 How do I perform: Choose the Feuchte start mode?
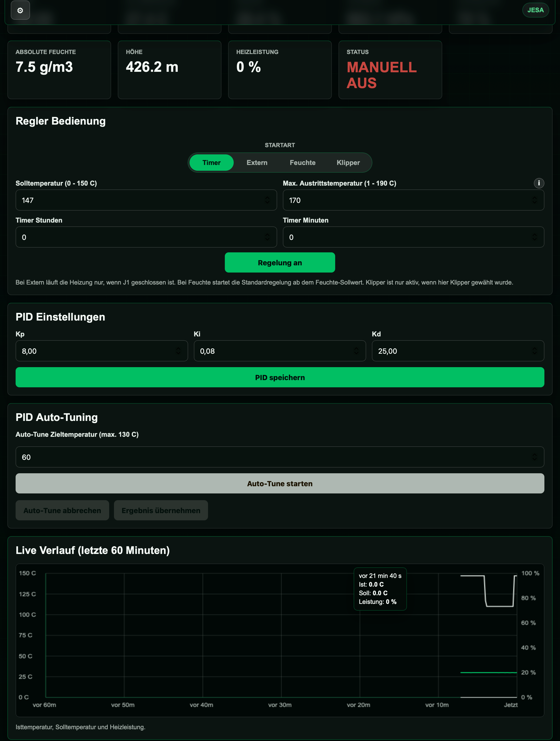[x=302, y=163]
